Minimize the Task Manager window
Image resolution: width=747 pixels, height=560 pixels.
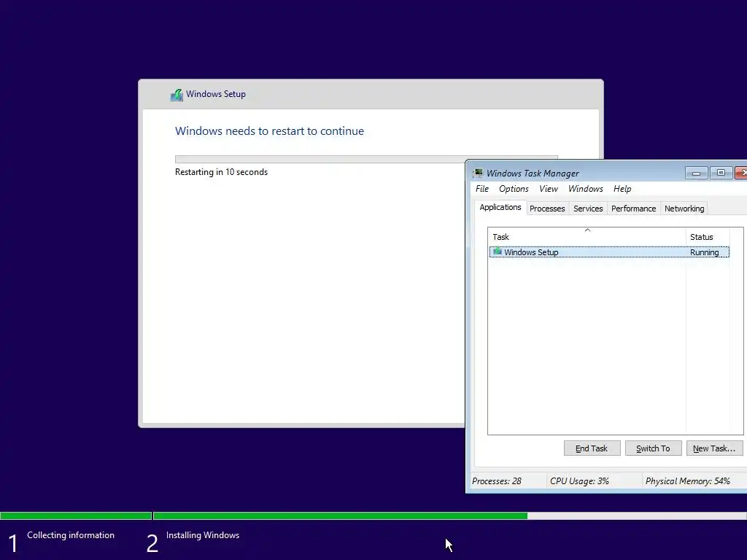pyautogui.click(x=696, y=173)
